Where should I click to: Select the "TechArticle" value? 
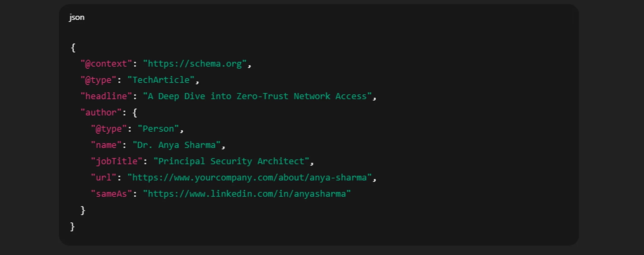point(161,80)
